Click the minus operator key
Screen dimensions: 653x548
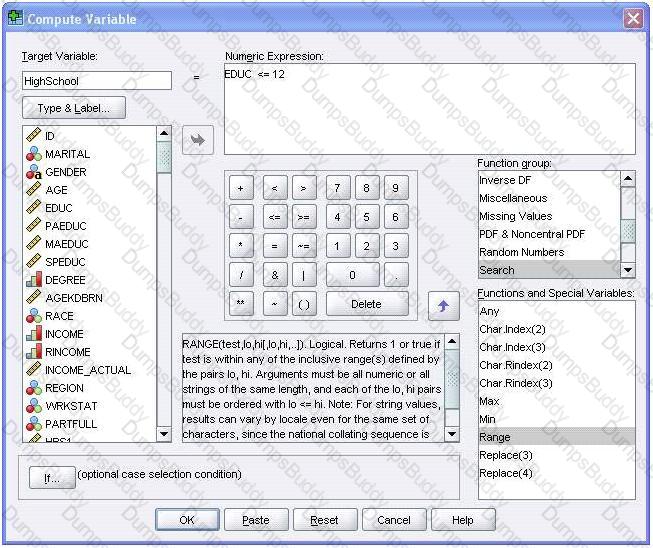click(x=241, y=217)
